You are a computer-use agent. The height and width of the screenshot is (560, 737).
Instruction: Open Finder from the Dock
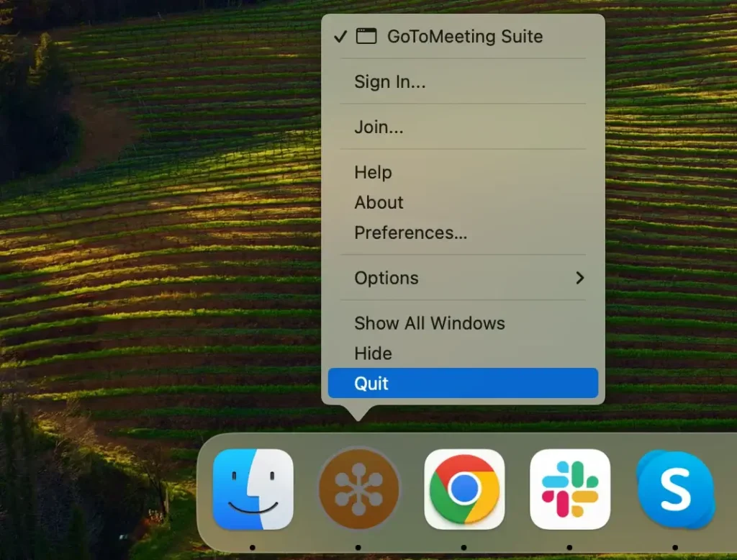point(253,489)
